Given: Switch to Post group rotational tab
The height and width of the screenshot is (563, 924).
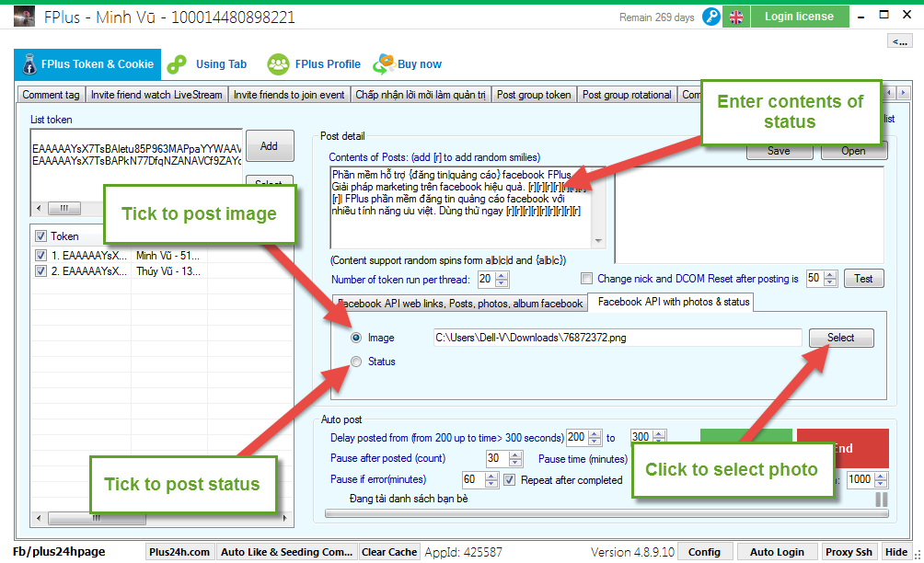Looking at the screenshot, I should [627, 95].
